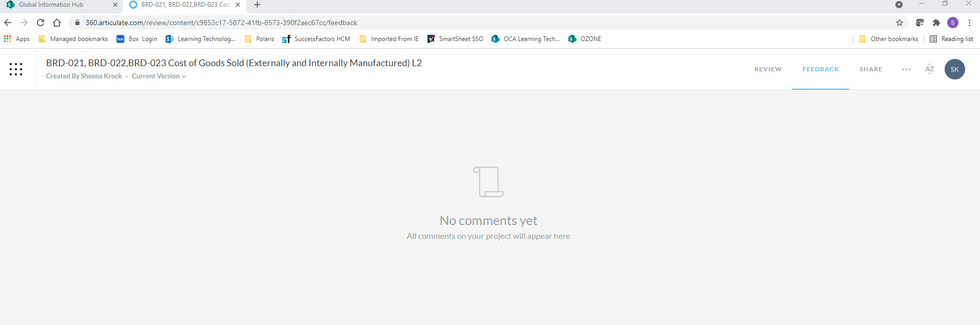The width and height of the screenshot is (980, 325).
Task: Switch to the REVIEW tab
Action: (768, 69)
